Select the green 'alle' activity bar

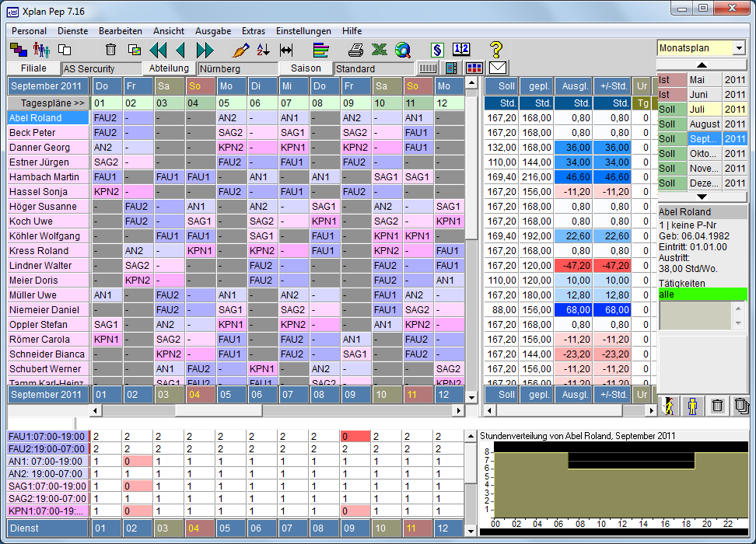pyautogui.click(x=702, y=294)
